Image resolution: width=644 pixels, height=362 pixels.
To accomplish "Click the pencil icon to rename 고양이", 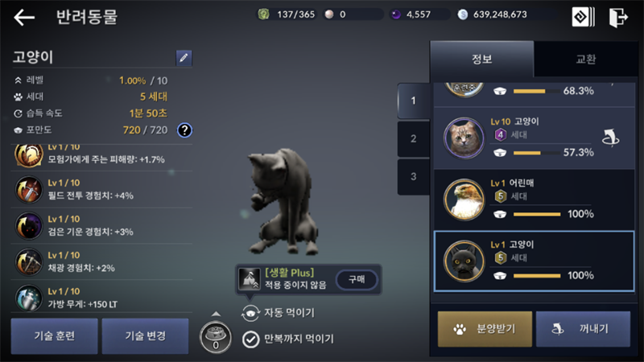I will tap(184, 57).
